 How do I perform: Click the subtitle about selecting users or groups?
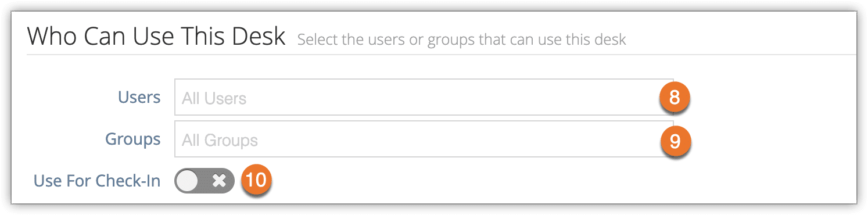(x=462, y=40)
